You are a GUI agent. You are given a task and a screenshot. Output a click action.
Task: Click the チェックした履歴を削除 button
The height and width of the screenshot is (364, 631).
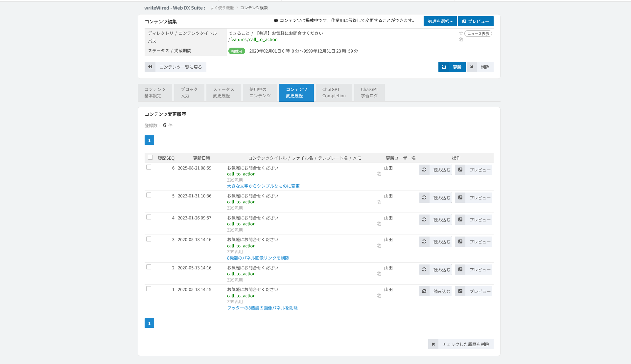pos(461,344)
